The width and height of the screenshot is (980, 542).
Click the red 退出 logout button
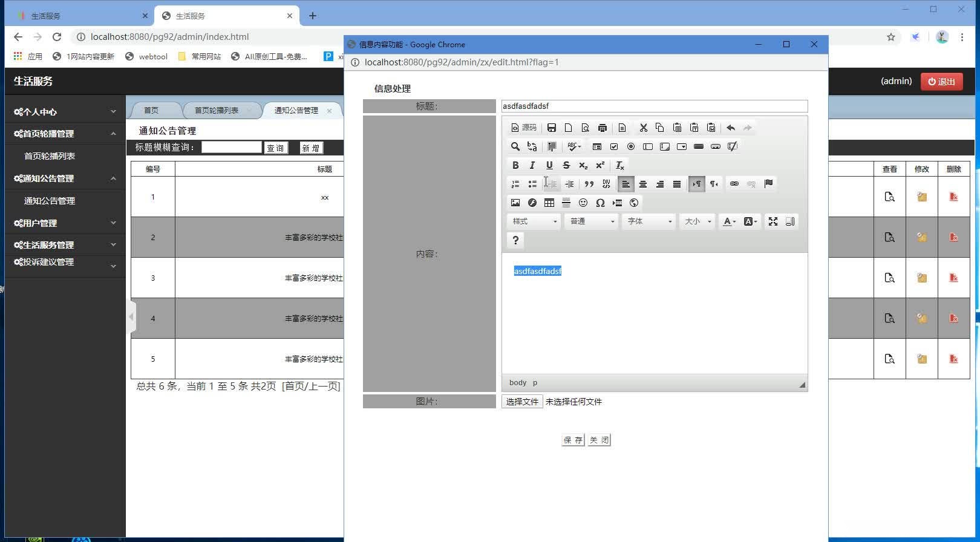pos(942,82)
